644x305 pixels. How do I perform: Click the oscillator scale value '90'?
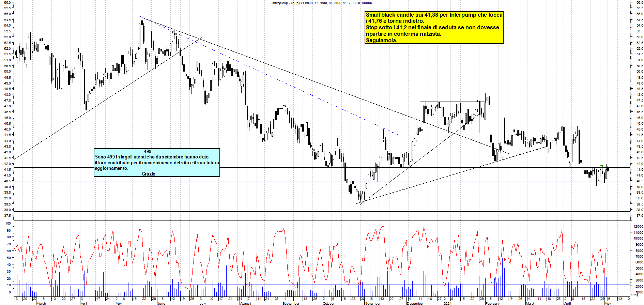(x=9, y=230)
